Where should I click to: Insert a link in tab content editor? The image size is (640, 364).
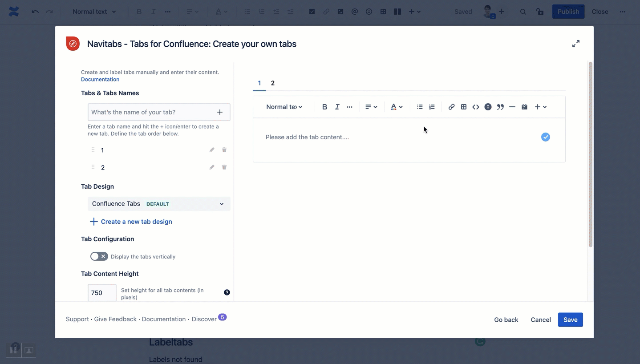coord(451,107)
